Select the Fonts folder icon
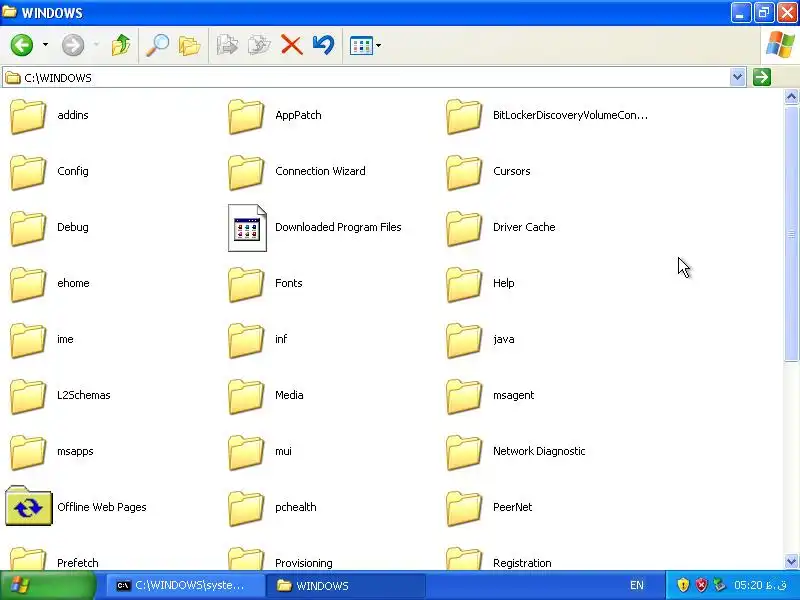This screenshot has width=800, height=600. click(246, 285)
